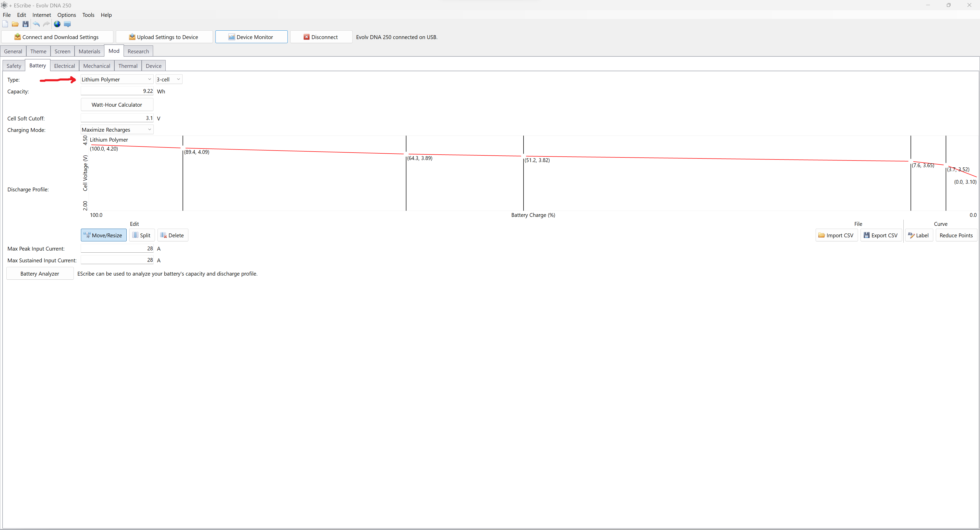This screenshot has width=980, height=530.
Task: Expand the Lithium Polymer battery type dropdown
Action: (x=116, y=79)
